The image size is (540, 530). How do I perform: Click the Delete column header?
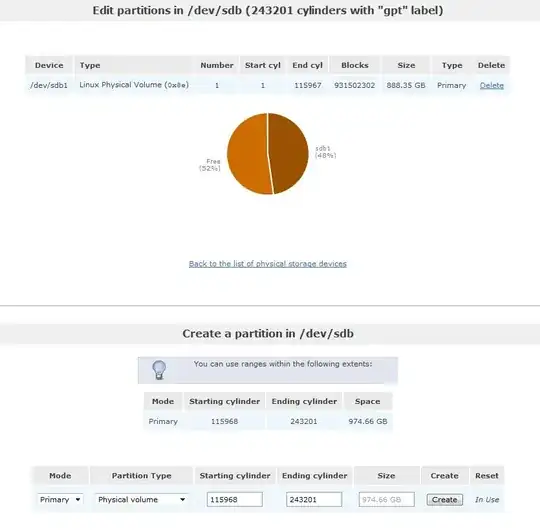coord(491,65)
